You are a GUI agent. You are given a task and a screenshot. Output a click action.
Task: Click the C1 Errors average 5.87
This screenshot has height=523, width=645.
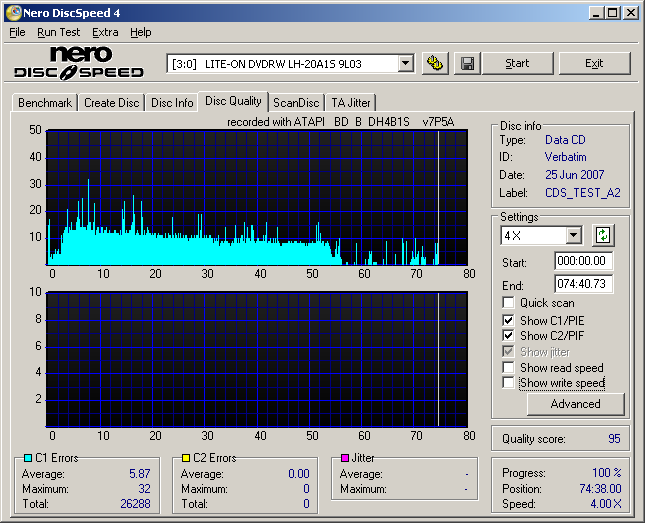[140, 474]
